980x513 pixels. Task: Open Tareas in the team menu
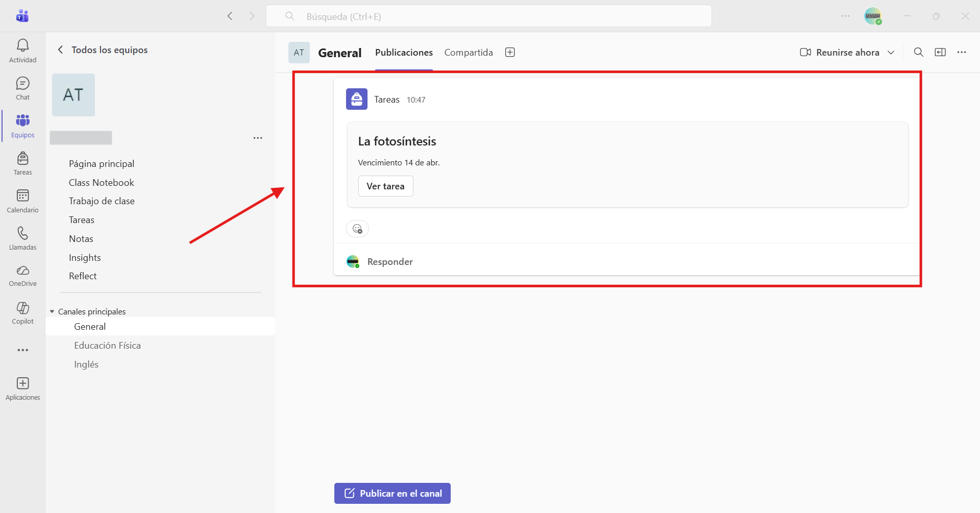[82, 220]
